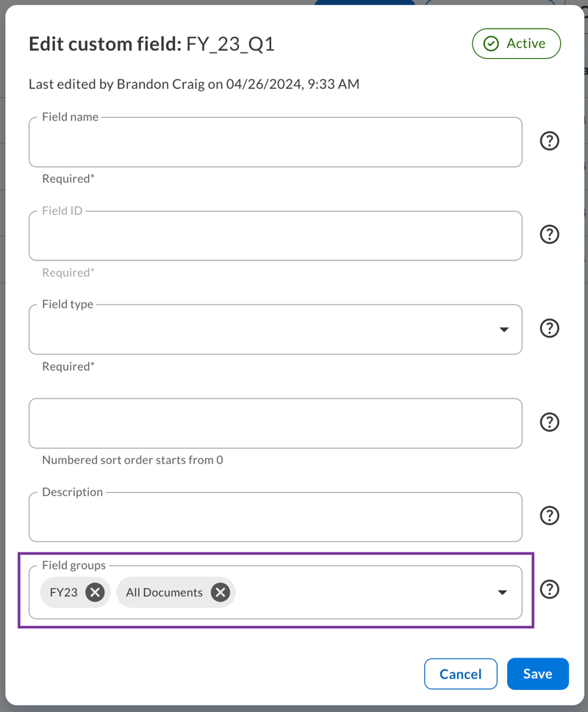Open help icon beside Field type
This screenshot has height=712, width=588.
tap(550, 328)
